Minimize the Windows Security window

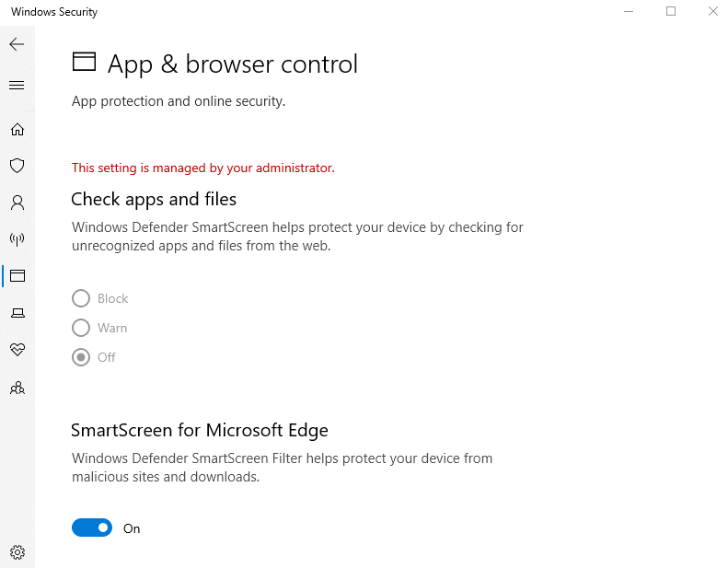click(x=629, y=12)
